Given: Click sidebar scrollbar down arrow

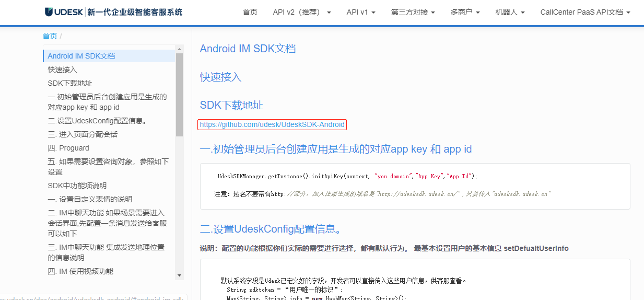Looking at the screenshot, I should (x=179, y=275).
